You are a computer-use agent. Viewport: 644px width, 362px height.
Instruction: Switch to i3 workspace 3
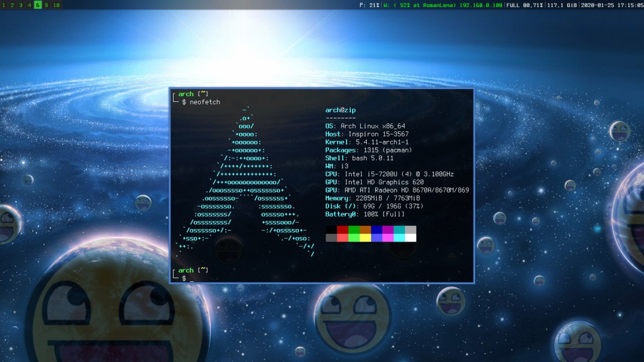point(21,5)
